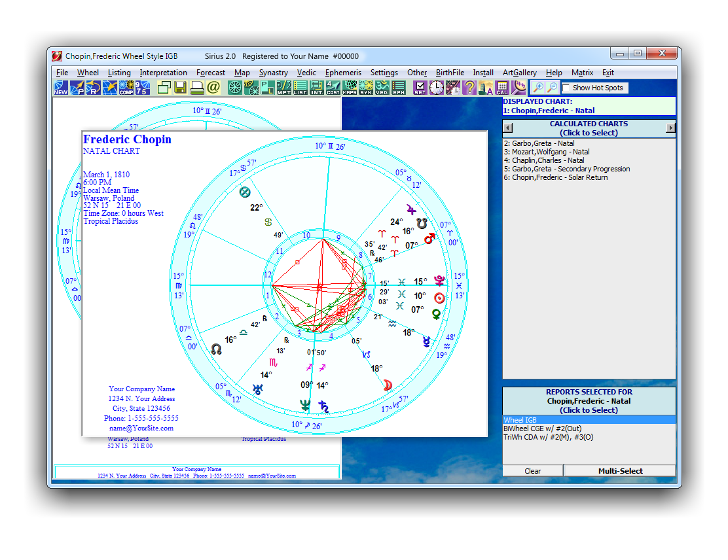Click the progressed chart P icon
This screenshot has height=560, width=728.
click(77, 88)
